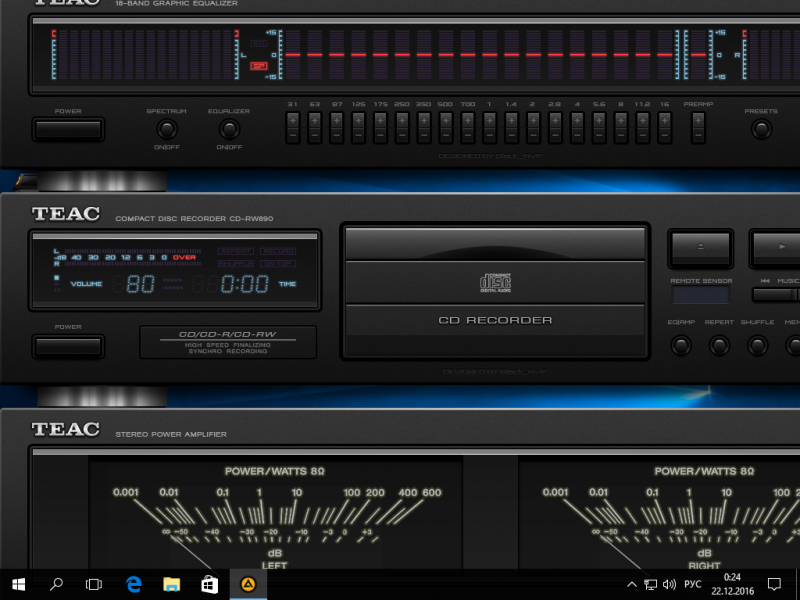Lower the 11.2 kHz band with minus
This screenshot has height=600, width=800.
(643, 136)
